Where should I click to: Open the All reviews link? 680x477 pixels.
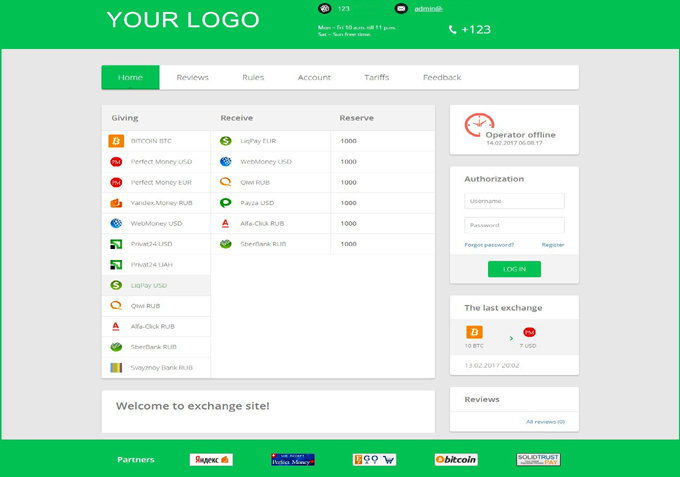point(546,422)
